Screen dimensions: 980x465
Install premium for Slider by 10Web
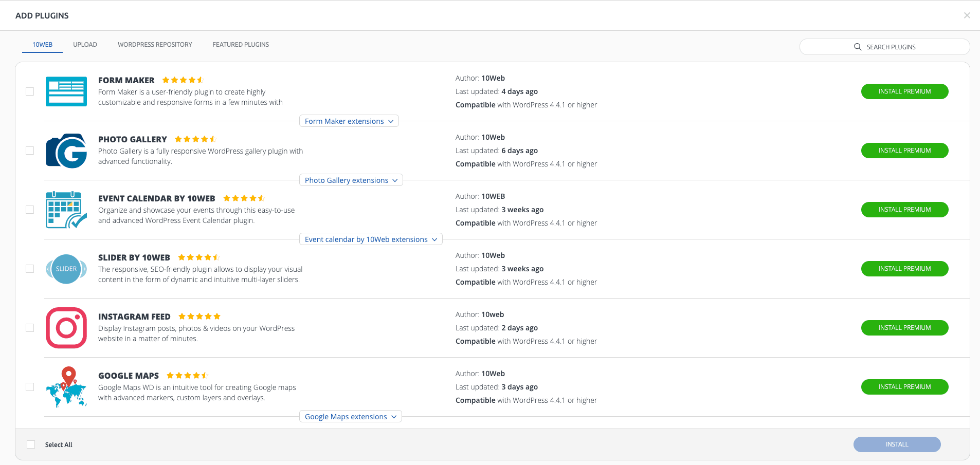[904, 269]
